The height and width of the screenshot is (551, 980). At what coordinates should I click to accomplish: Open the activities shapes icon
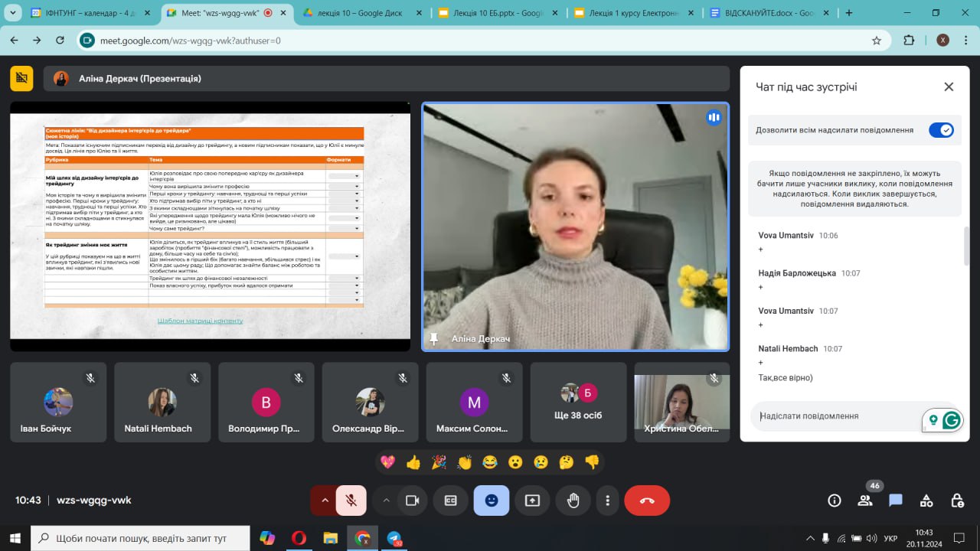tap(926, 500)
